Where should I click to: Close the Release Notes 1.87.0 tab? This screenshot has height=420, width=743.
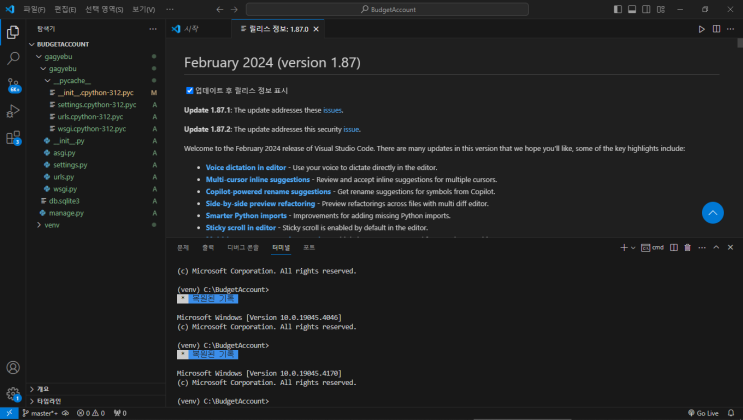click(316, 29)
